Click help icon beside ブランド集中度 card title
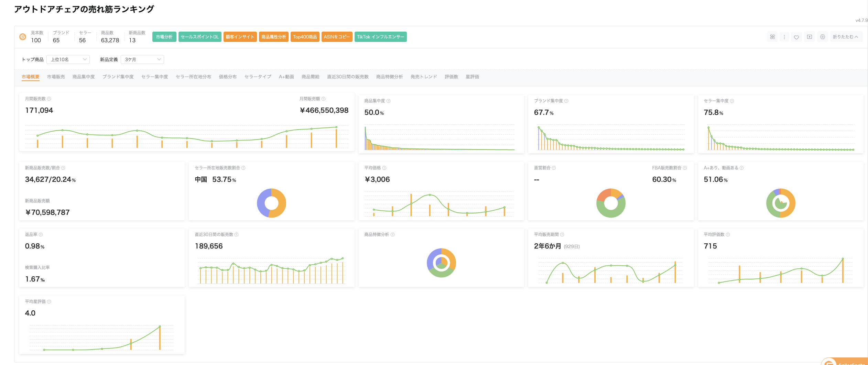Viewport: 868px width, 365px height. (566, 101)
